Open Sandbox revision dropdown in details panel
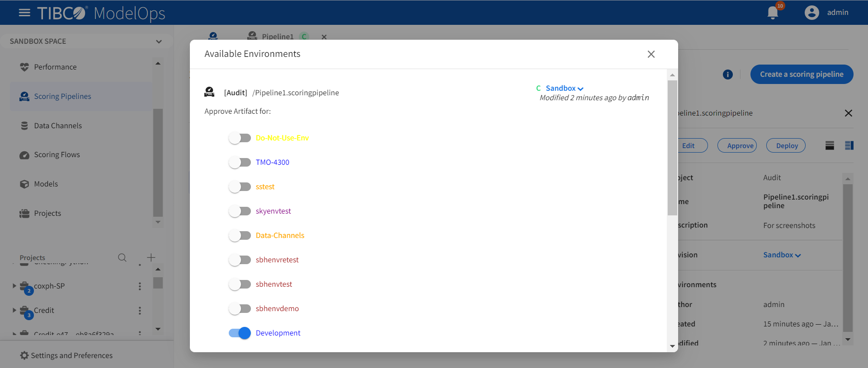Viewport: 868px width, 368px height. pyautogui.click(x=782, y=255)
